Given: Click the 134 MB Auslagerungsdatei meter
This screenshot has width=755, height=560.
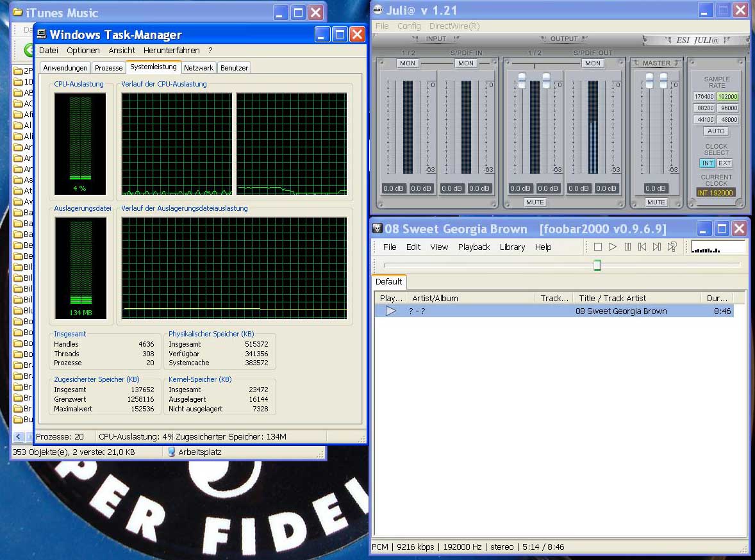Looking at the screenshot, I should pyautogui.click(x=80, y=268).
